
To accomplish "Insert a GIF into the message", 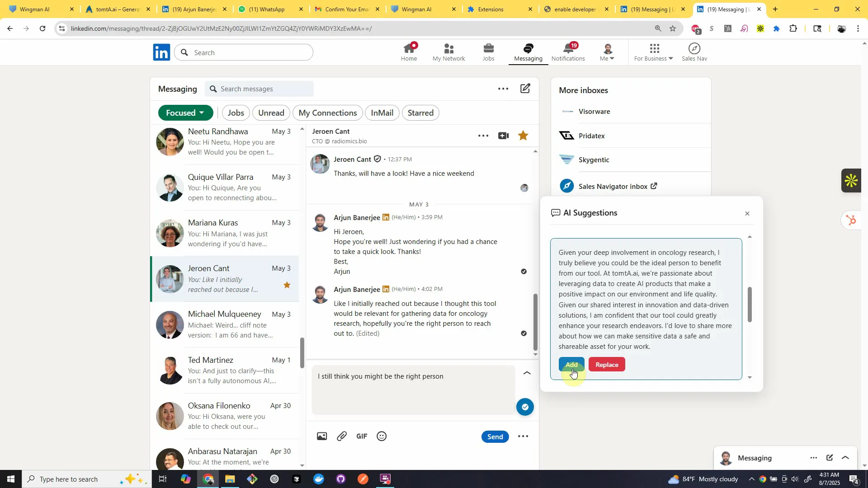I will pyautogui.click(x=362, y=436).
